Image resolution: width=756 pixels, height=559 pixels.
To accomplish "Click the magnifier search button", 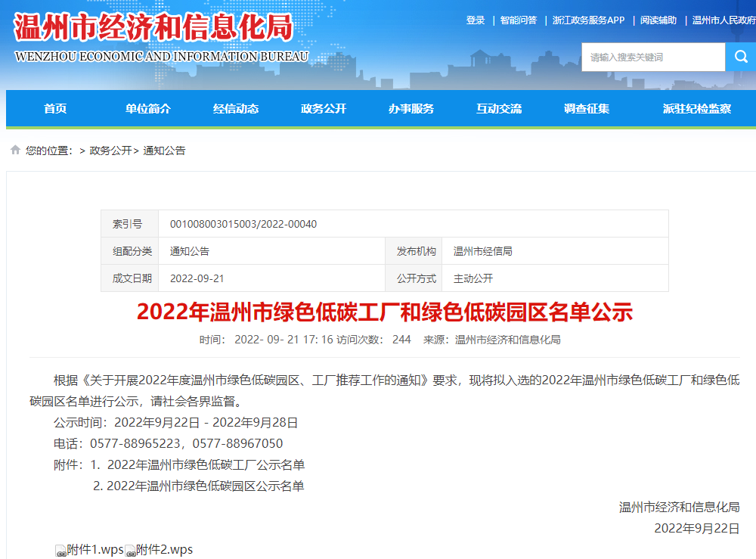I will [x=741, y=57].
